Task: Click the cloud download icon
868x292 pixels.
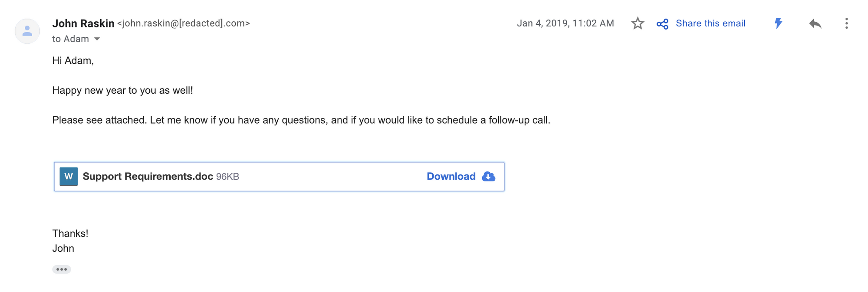Action: (x=489, y=177)
